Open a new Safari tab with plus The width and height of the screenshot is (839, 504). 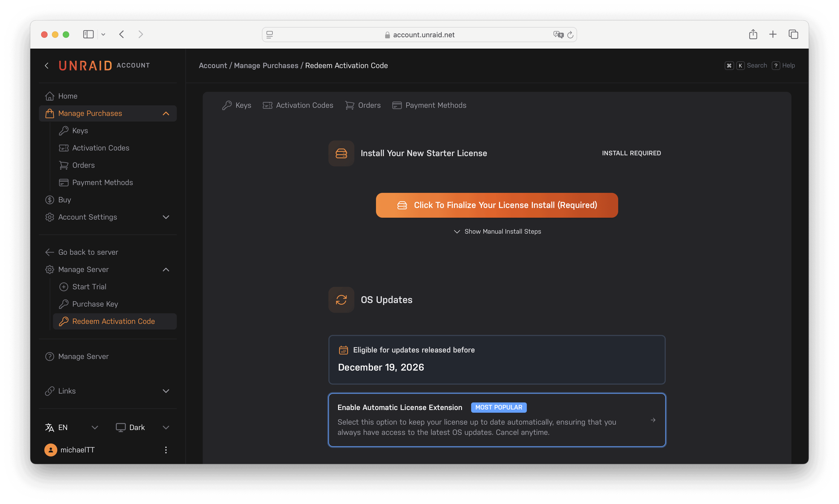pyautogui.click(x=773, y=34)
